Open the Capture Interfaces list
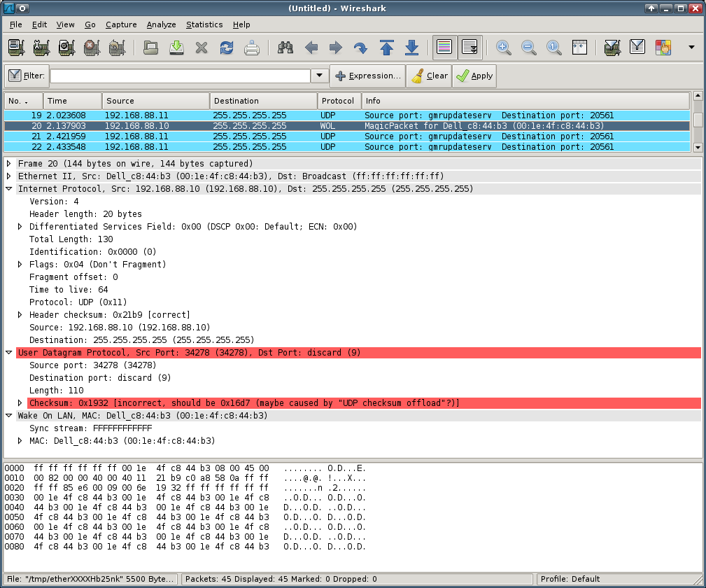706x588 pixels. tap(15, 47)
